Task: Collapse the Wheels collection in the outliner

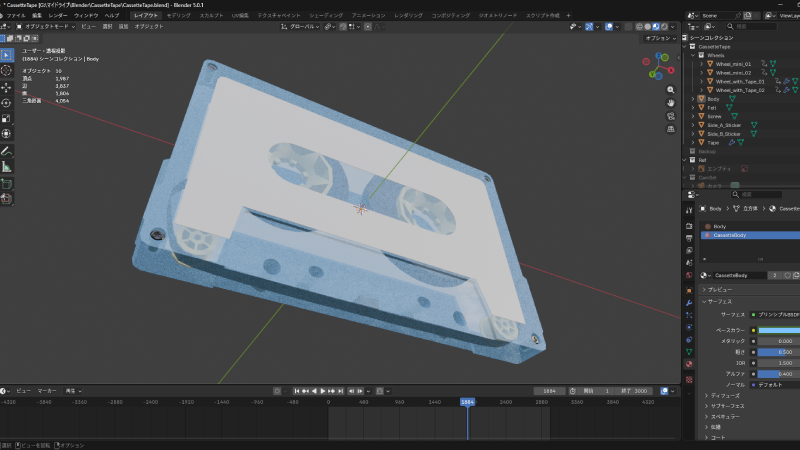Action: click(x=693, y=55)
